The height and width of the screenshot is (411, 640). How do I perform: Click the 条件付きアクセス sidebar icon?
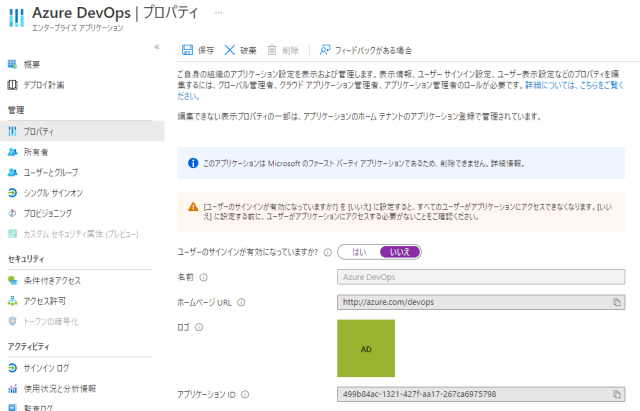(12, 280)
